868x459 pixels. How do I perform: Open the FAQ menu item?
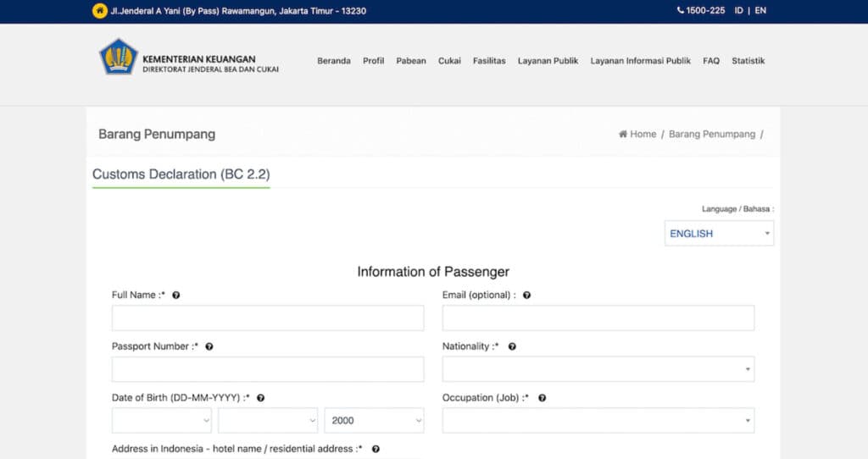coord(711,61)
